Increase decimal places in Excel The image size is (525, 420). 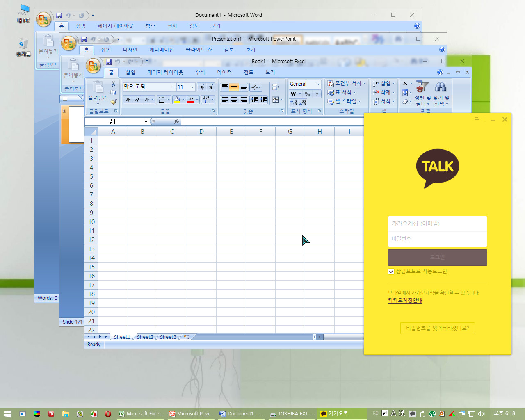[x=294, y=103]
